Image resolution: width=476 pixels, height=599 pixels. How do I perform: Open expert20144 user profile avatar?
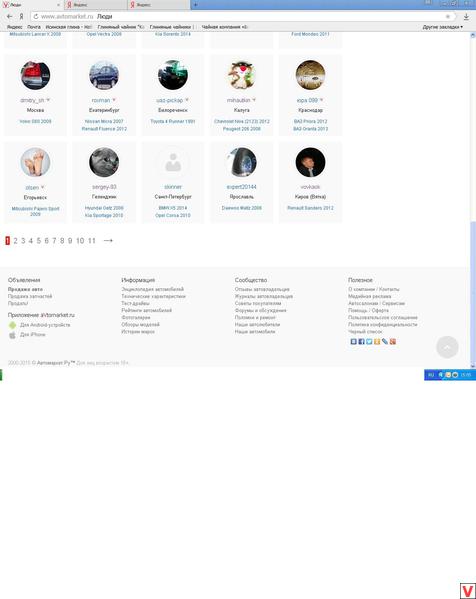241,162
